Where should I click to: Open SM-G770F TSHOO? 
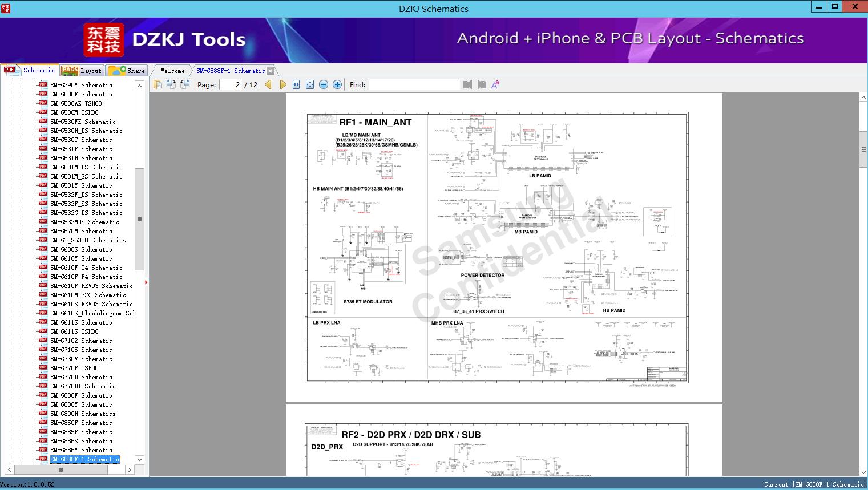[x=74, y=368]
